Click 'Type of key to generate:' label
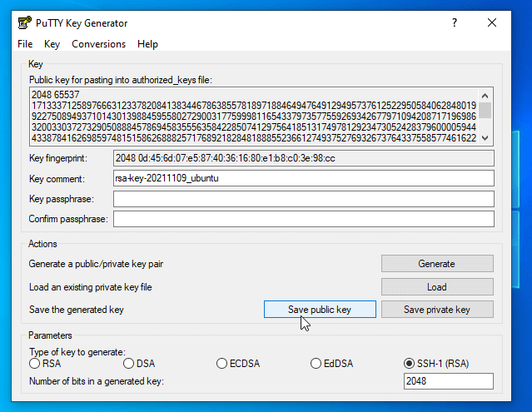This screenshot has height=412, width=532. (x=77, y=352)
